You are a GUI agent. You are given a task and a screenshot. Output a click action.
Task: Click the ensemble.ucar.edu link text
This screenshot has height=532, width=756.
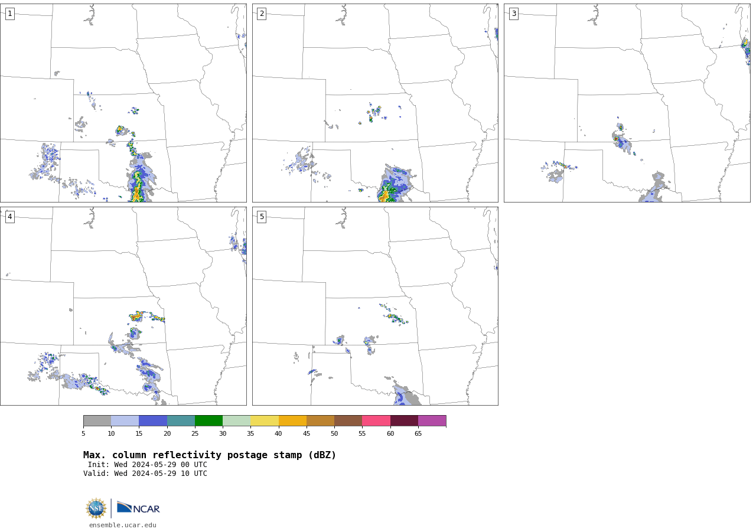[x=123, y=525]
